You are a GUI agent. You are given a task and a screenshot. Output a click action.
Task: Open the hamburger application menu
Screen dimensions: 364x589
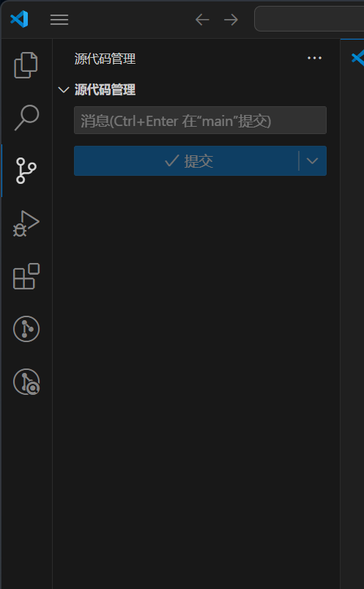point(59,20)
